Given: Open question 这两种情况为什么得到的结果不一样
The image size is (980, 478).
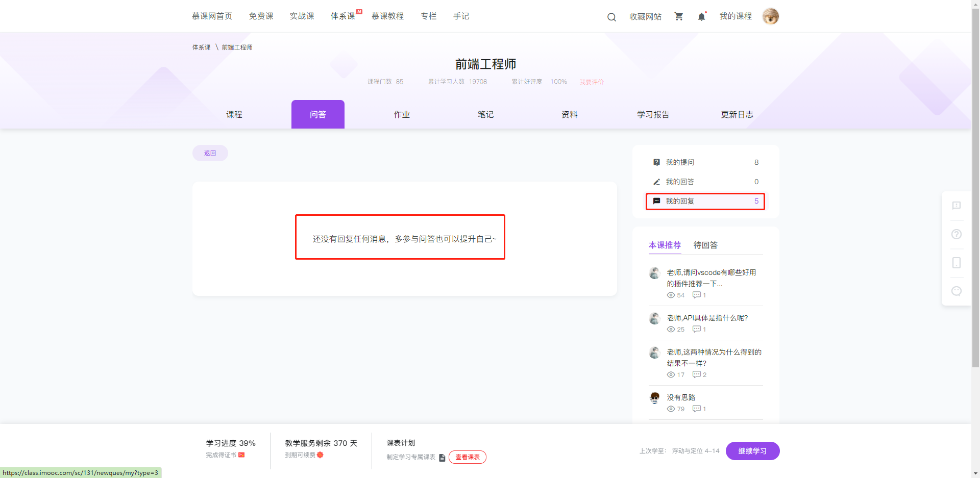Looking at the screenshot, I should (x=714, y=358).
